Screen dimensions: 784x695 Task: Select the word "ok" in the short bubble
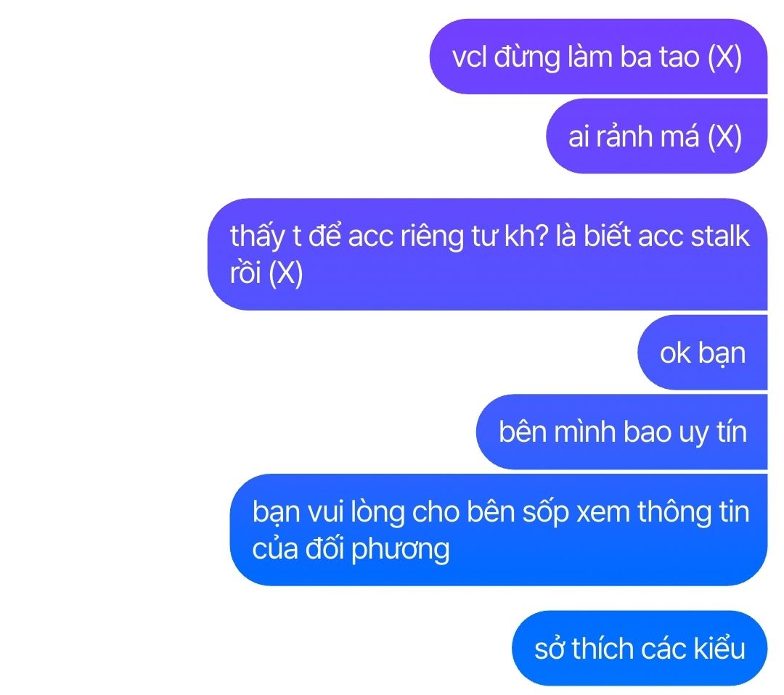pyautogui.click(x=675, y=353)
